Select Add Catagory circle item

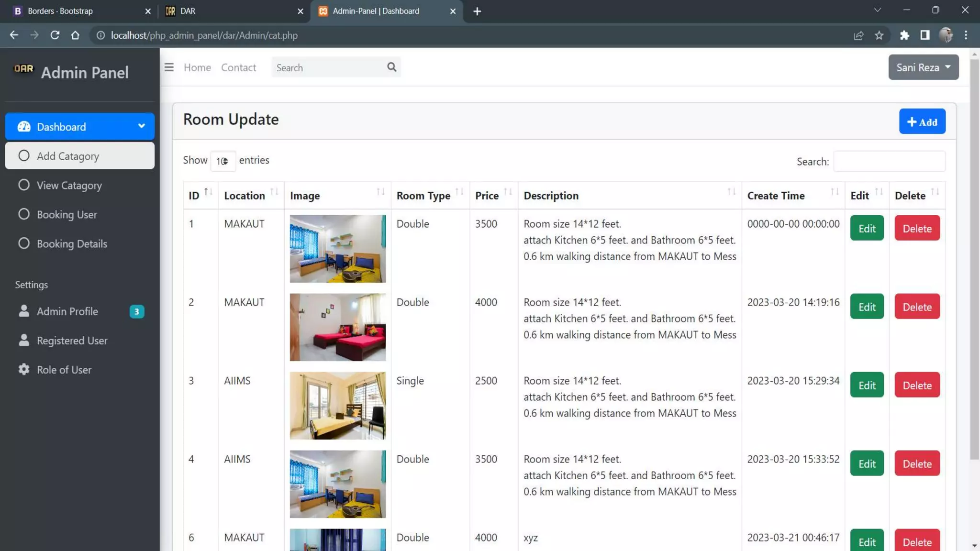68,156
